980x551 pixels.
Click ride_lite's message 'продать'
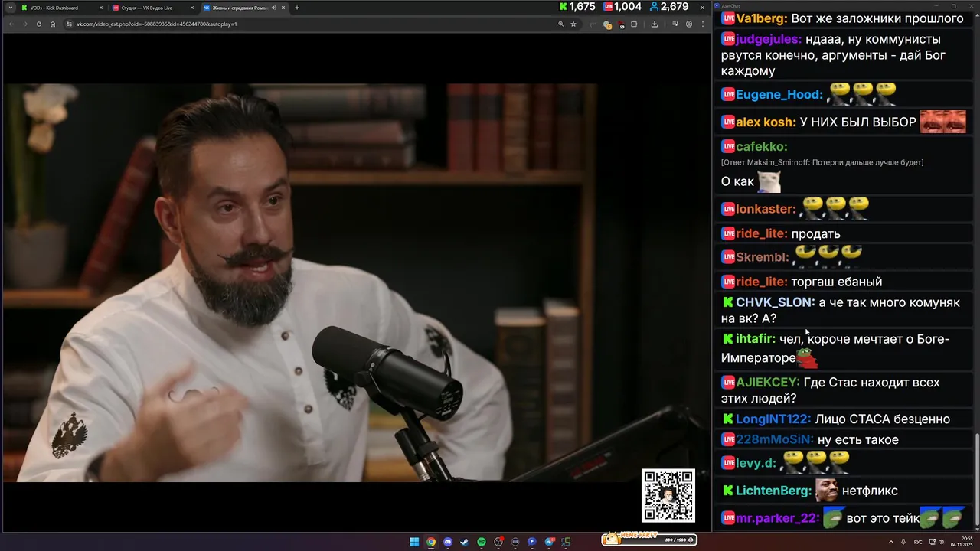[x=815, y=234]
